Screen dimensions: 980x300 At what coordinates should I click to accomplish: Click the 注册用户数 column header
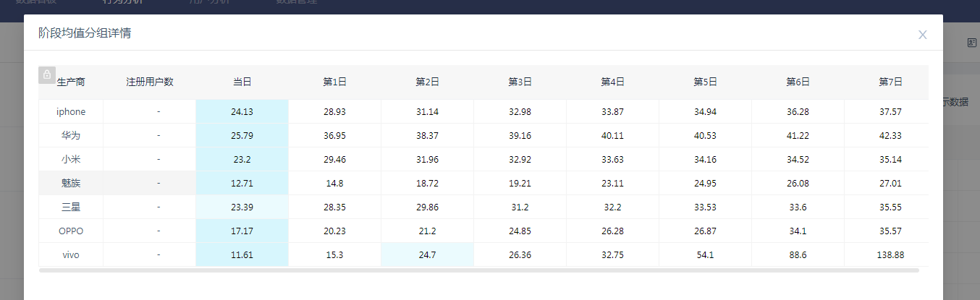(x=150, y=82)
